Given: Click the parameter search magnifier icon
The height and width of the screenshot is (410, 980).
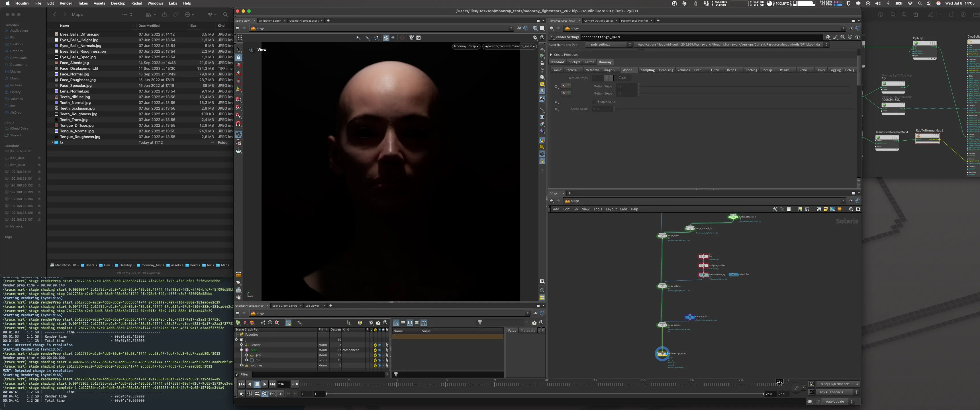Looking at the screenshot, I should click(843, 37).
